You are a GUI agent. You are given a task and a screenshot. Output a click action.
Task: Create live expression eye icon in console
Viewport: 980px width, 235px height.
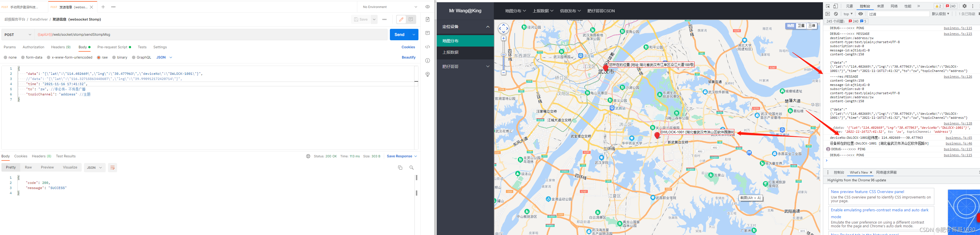861,14
